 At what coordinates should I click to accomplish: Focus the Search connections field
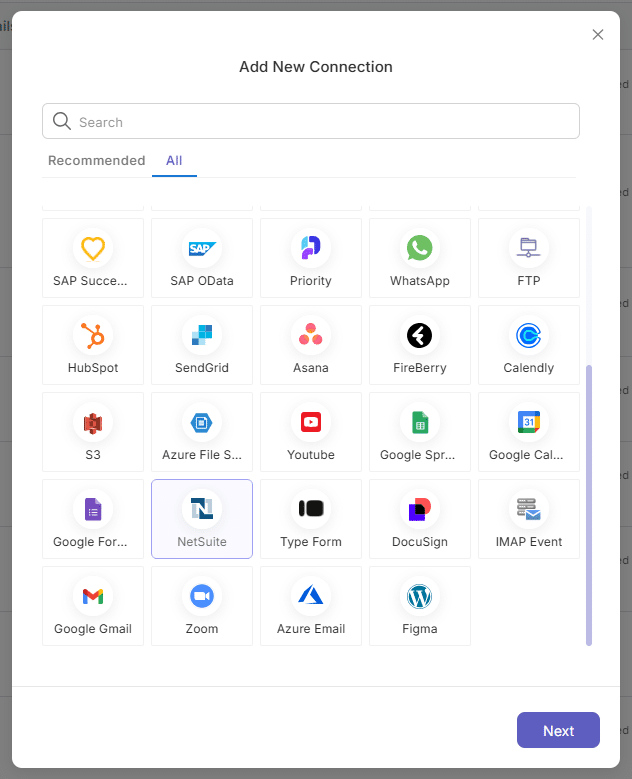311,121
